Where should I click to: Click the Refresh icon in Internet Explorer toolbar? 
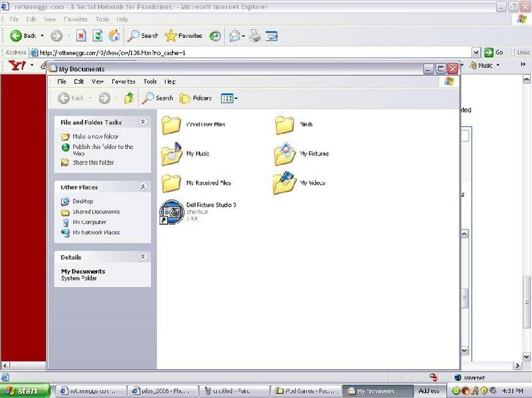tap(98, 36)
